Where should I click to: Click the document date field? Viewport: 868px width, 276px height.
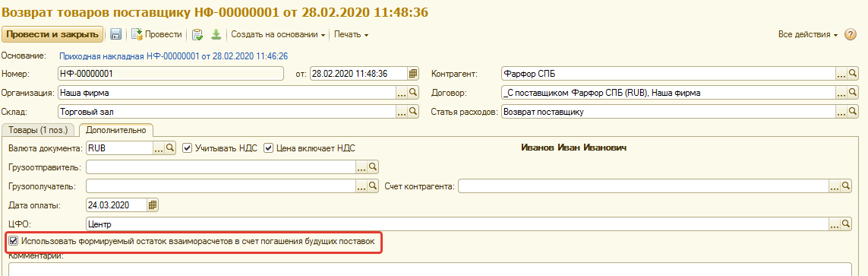(x=358, y=74)
